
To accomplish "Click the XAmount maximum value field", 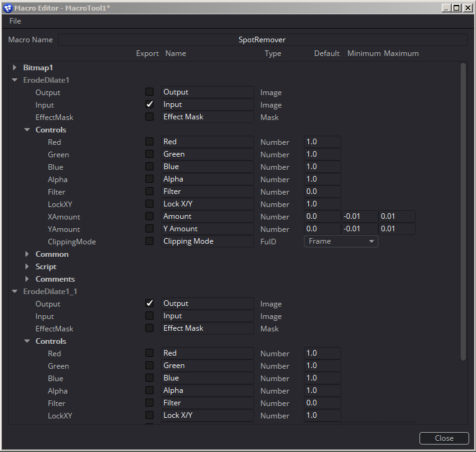I will (396, 216).
